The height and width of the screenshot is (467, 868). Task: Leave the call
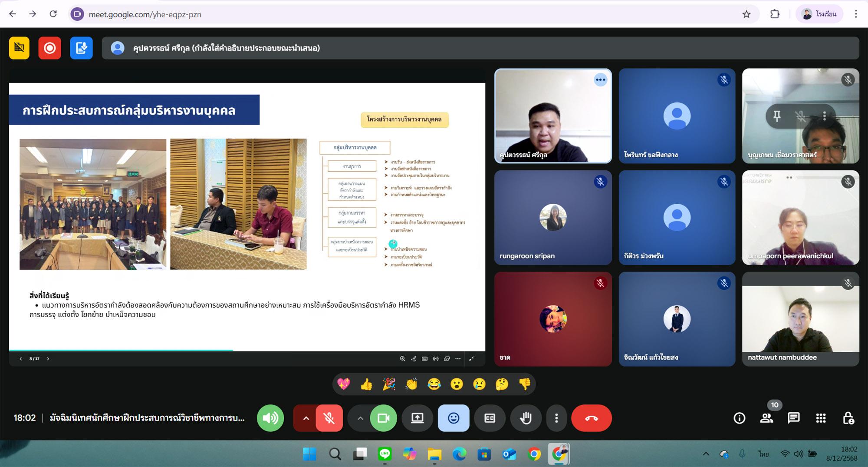pos(591,418)
